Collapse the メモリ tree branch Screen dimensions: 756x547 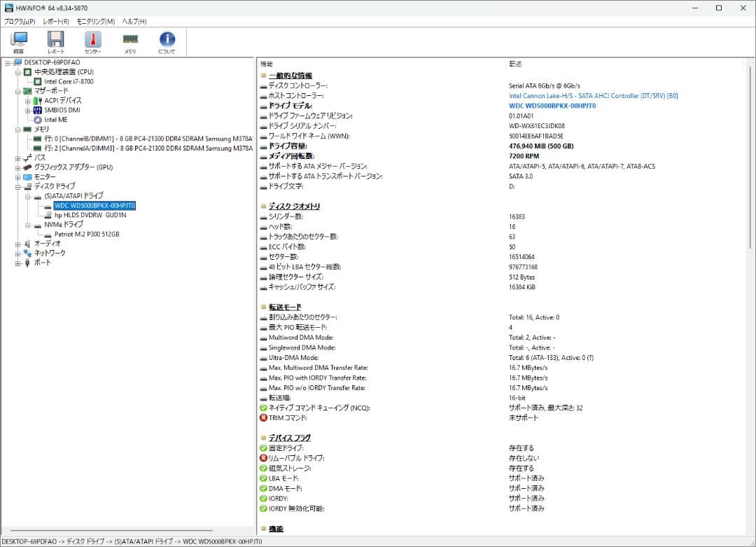click(17, 127)
